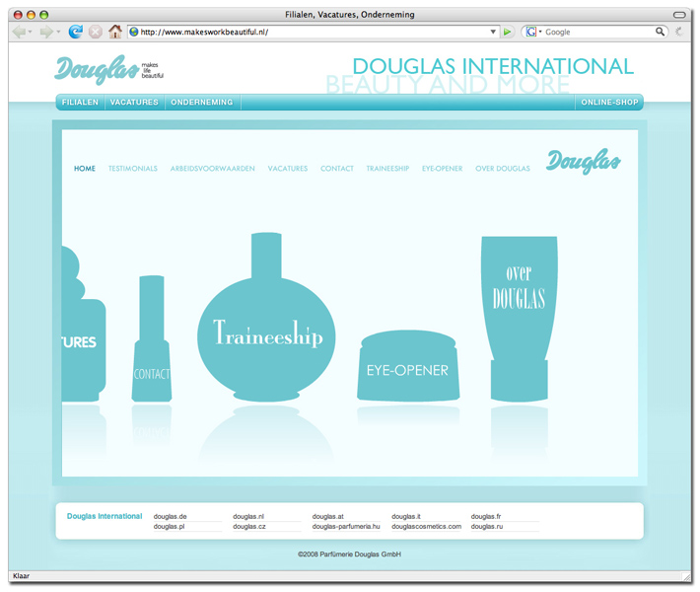Screen dimensions: 700x592
Task: Select ARBEIDSVOORWAARDEN in the inner navigation
Action: click(213, 169)
